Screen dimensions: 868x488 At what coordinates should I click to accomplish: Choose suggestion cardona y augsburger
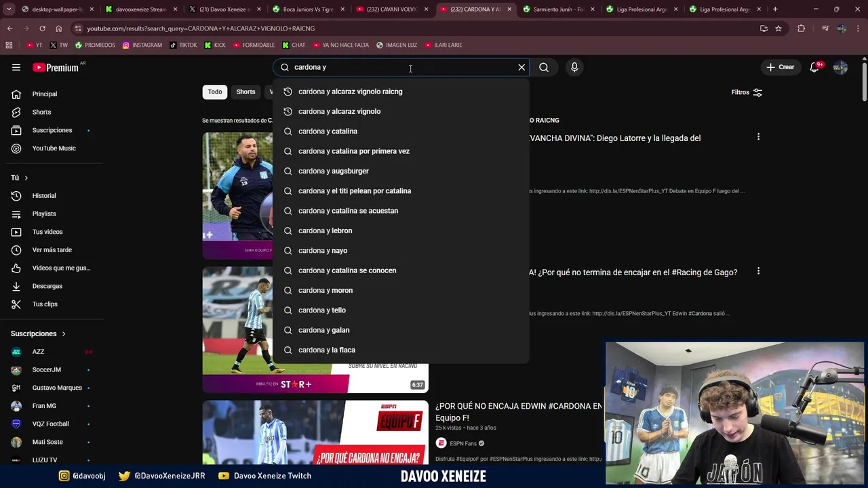(x=400, y=171)
